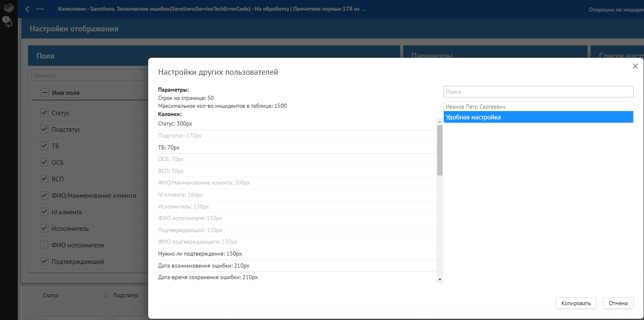The image size is (644, 320).
Task: Click the Sberbank logo in sidebar
Action: tap(8, 7)
